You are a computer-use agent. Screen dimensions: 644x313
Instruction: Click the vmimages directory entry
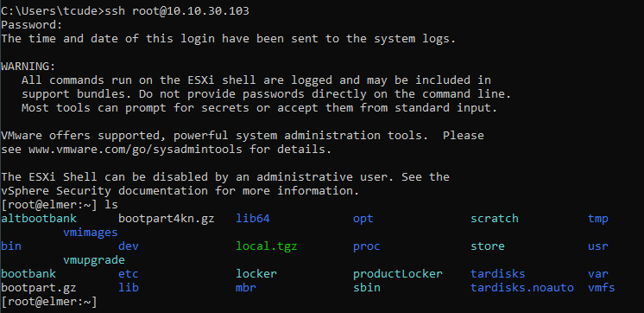click(x=91, y=233)
